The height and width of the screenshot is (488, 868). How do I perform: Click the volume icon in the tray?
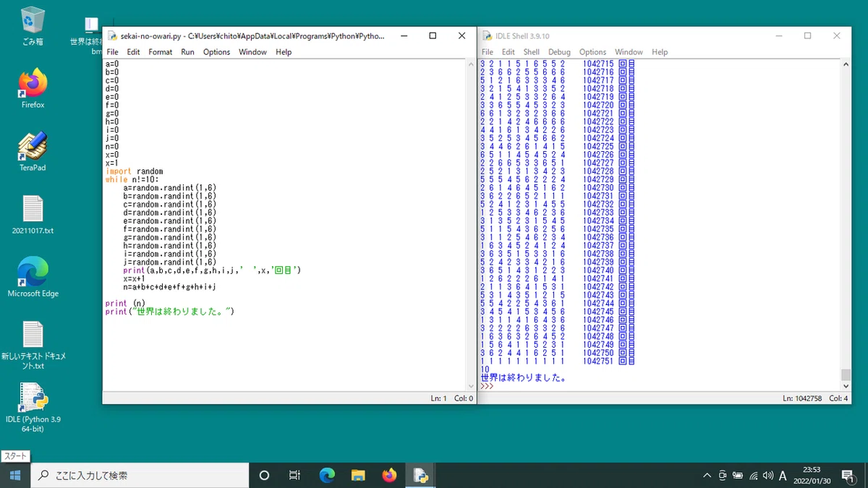click(x=767, y=476)
